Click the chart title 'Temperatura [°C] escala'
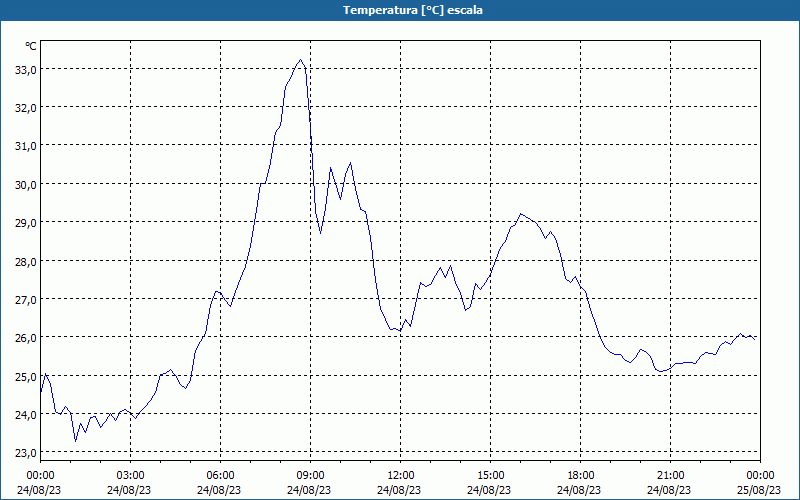Image resolution: width=800 pixels, height=500 pixels. tap(413, 10)
